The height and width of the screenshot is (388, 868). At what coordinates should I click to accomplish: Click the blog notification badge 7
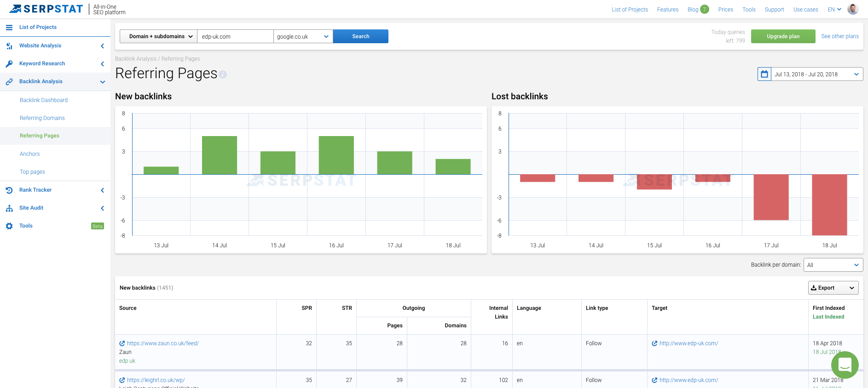click(x=704, y=9)
